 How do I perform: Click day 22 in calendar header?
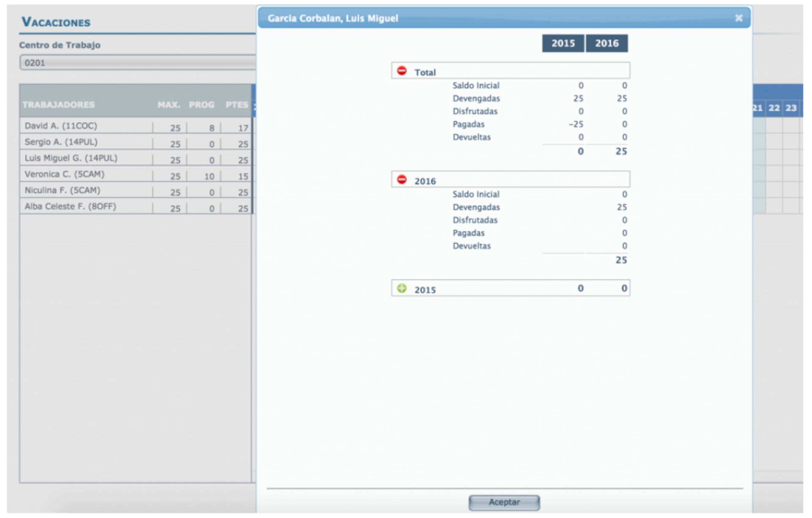(x=774, y=108)
